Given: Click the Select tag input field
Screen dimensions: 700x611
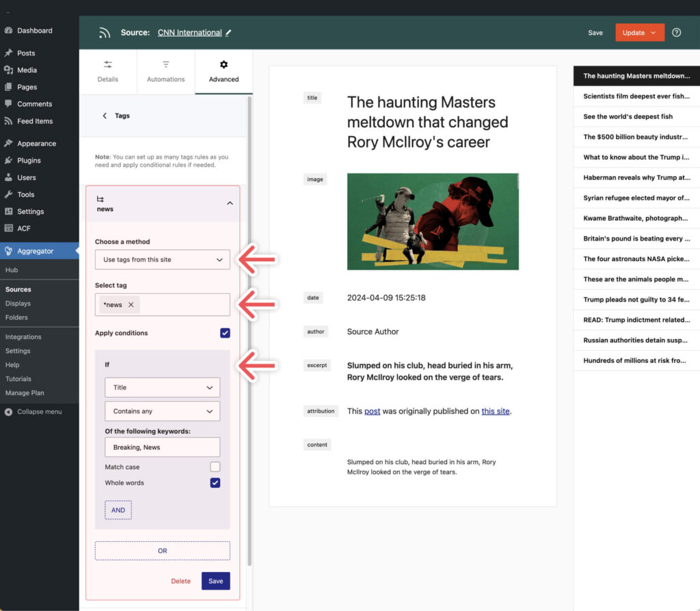Looking at the screenshot, I should (x=163, y=305).
